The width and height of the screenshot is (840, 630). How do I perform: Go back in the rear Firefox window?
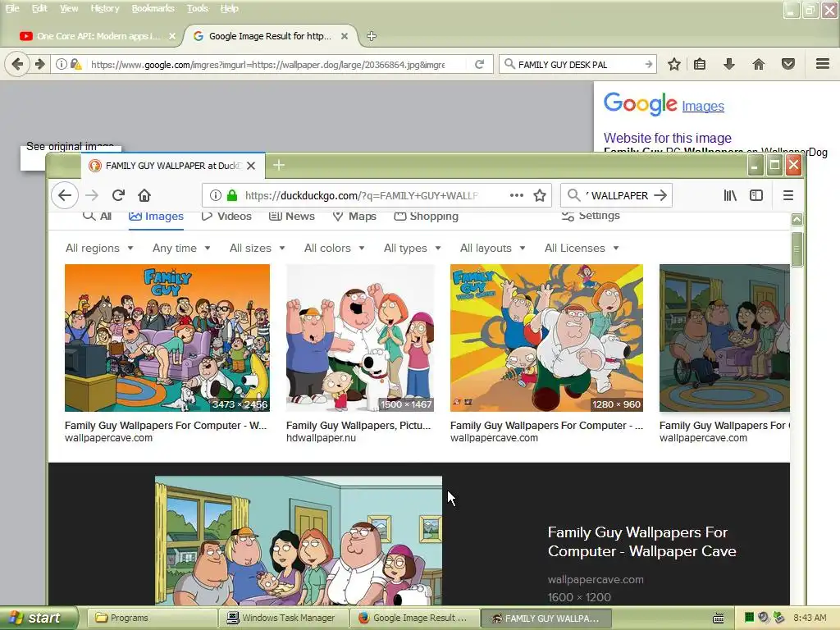click(17, 64)
